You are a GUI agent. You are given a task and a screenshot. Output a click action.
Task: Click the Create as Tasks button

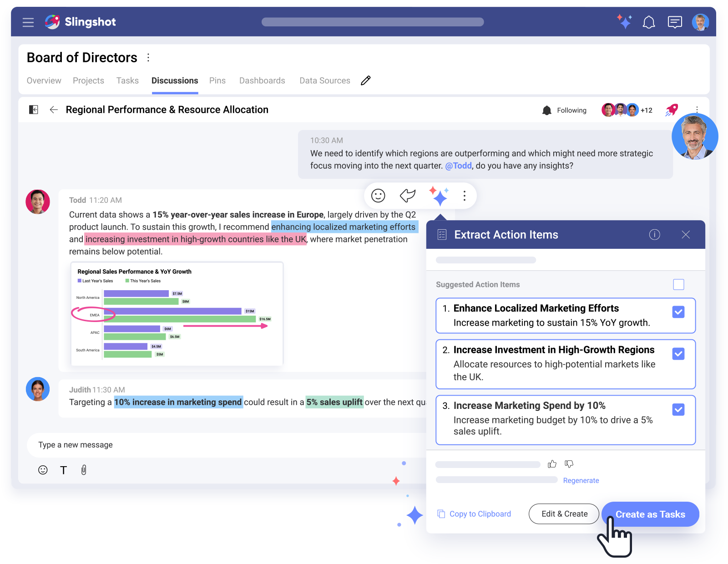point(650,514)
